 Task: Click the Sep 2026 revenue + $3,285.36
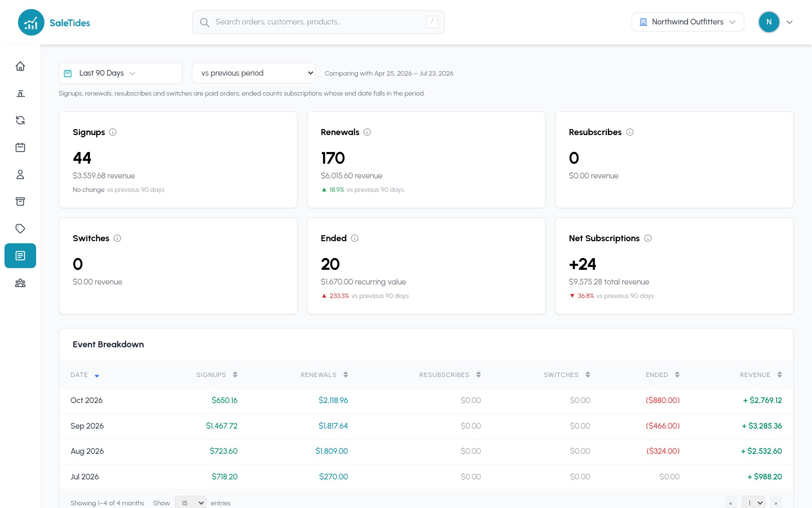pyautogui.click(x=762, y=426)
